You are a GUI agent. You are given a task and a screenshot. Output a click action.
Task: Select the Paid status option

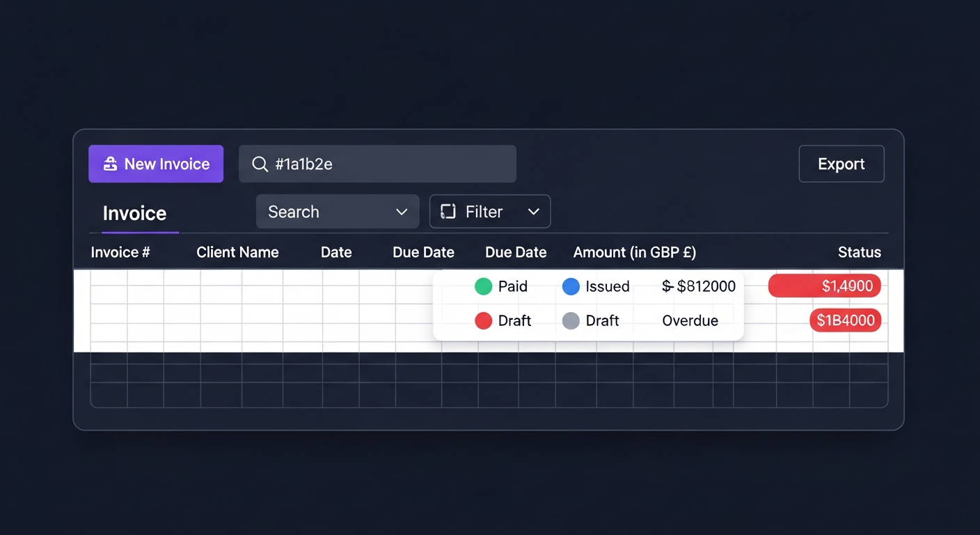tap(513, 286)
